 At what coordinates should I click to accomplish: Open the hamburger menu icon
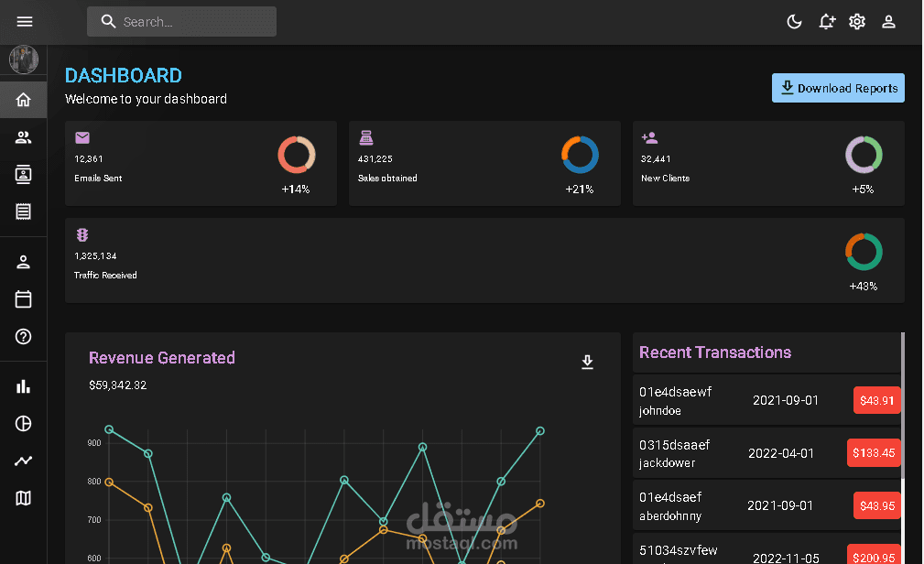pyautogui.click(x=24, y=22)
